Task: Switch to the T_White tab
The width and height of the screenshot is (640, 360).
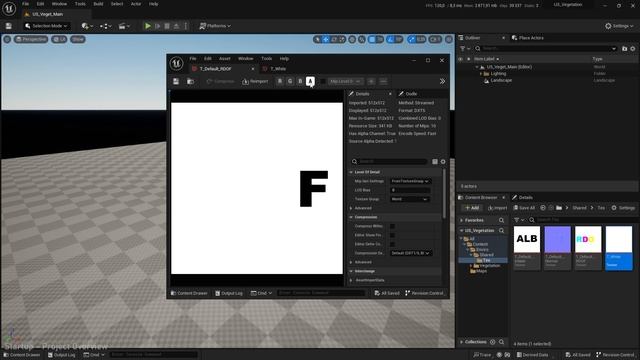Action: click(x=278, y=69)
